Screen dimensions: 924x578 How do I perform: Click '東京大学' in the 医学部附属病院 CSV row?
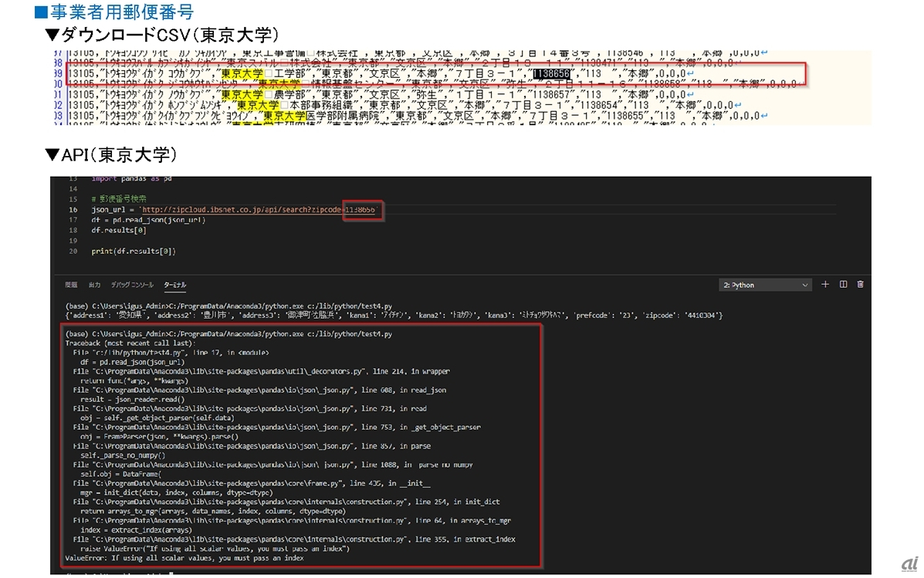(285, 116)
